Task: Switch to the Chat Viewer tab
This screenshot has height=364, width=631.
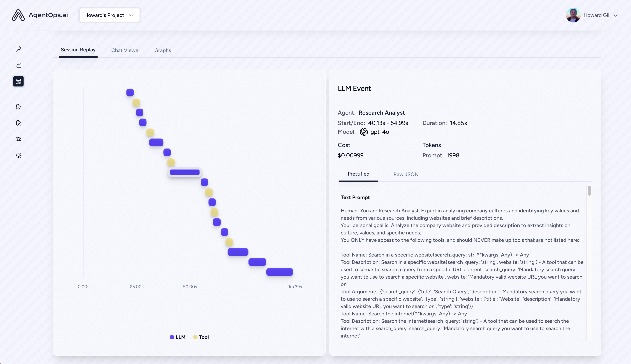Action: pyautogui.click(x=126, y=50)
